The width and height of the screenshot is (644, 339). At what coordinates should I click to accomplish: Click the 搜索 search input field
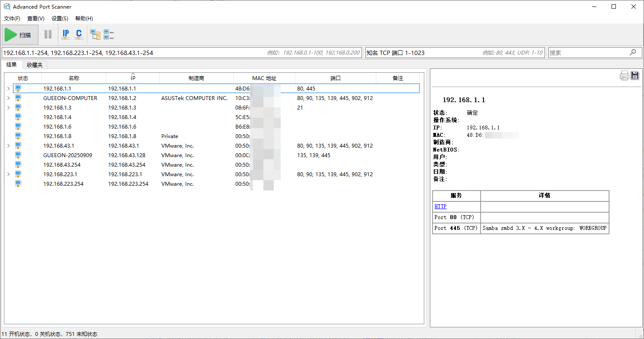(588, 53)
